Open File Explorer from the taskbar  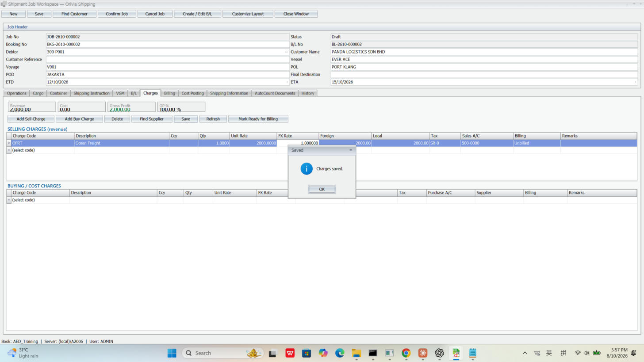(356, 353)
